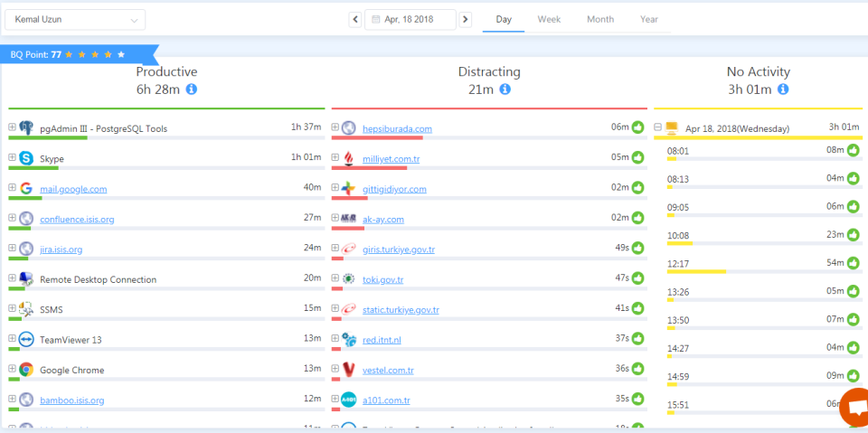Go to the next day arrow

[466, 19]
